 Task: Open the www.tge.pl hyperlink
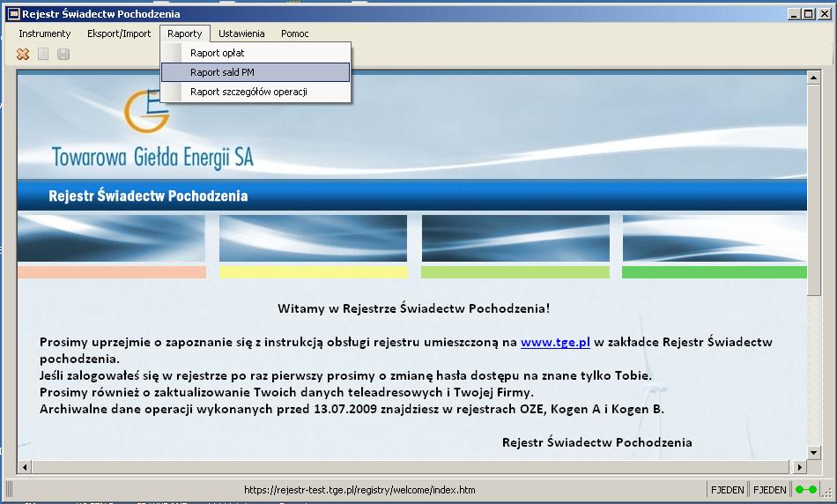coord(555,342)
